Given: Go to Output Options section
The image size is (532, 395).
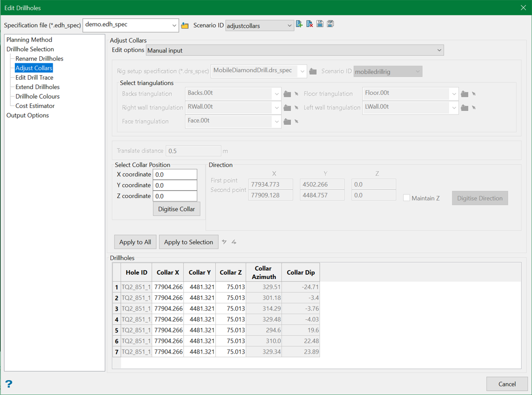Looking at the screenshot, I should [28, 115].
